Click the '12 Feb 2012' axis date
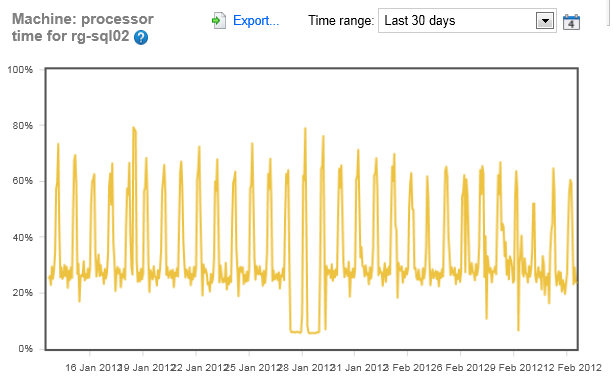 point(572,368)
